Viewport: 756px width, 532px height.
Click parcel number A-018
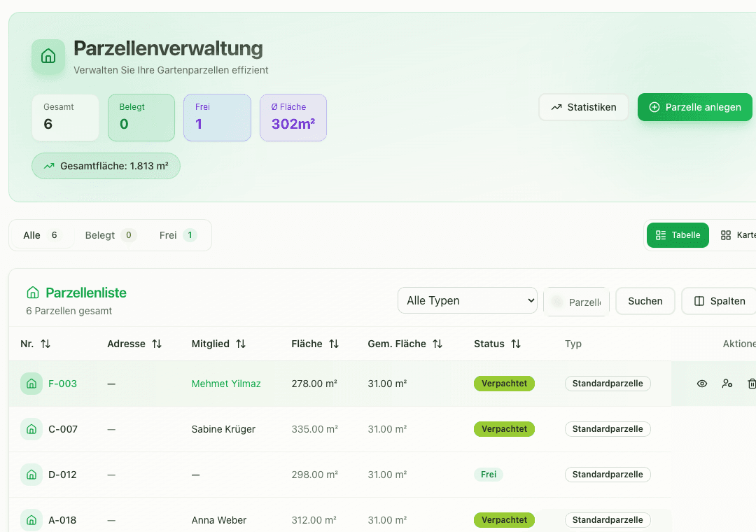pyautogui.click(x=63, y=520)
